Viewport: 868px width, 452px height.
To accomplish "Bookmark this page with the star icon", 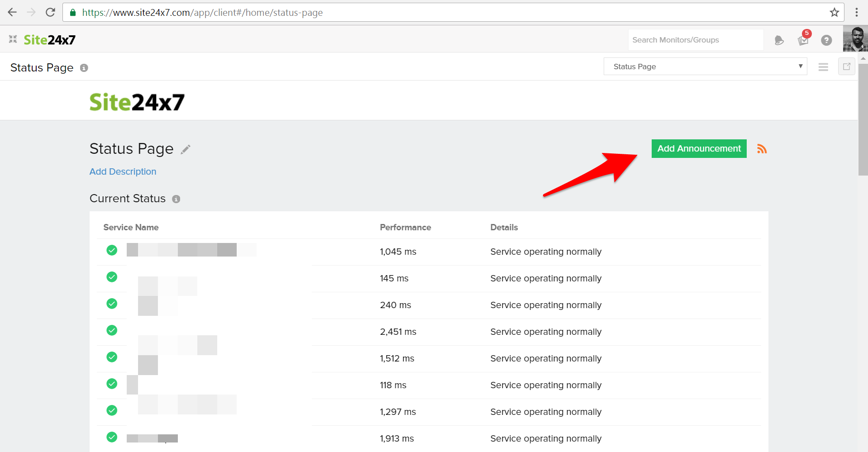I will pyautogui.click(x=835, y=12).
